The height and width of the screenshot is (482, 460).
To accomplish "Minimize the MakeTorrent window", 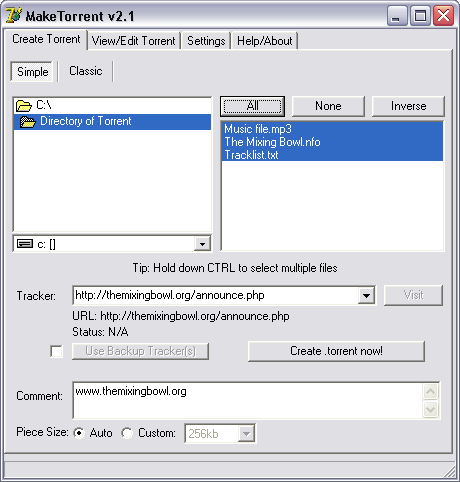I will click(397, 16).
